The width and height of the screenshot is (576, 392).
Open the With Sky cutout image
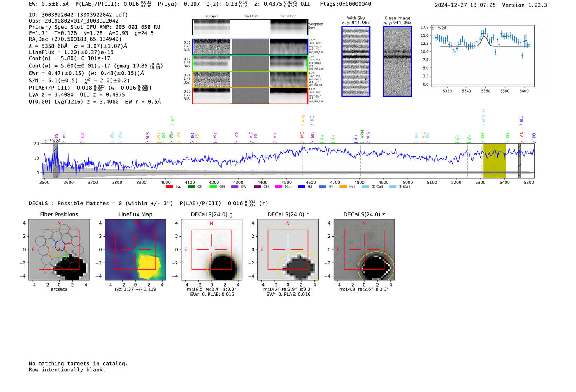pos(356,61)
